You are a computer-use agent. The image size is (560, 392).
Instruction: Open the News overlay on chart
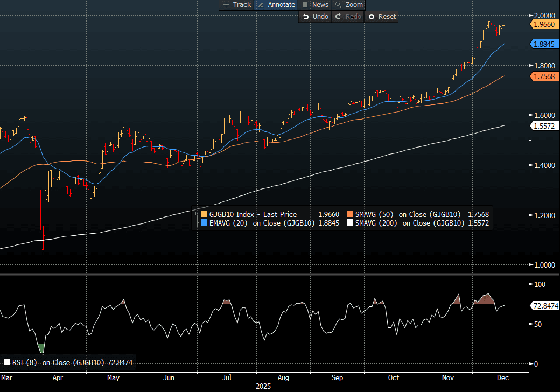click(x=315, y=5)
